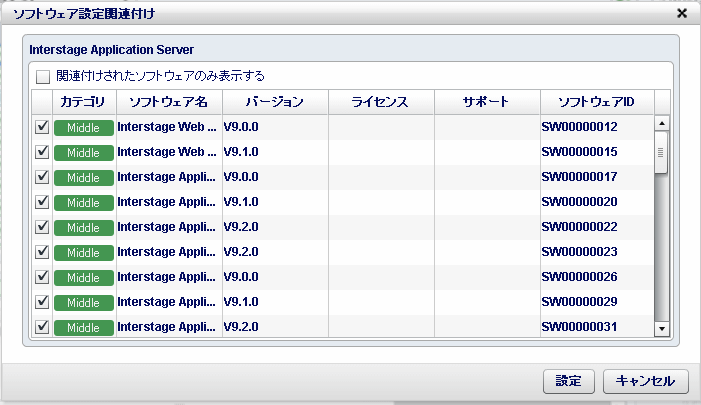The width and height of the screenshot is (701, 405).
Task: Click version V9.0.0 in SW00000017 row
Action: coord(241,177)
